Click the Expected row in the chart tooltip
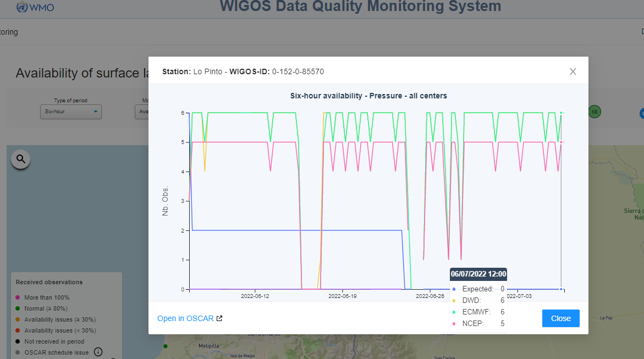 coord(478,289)
